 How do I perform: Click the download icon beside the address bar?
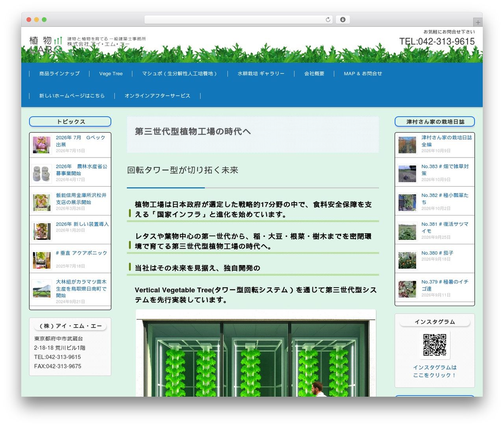[343, 20]
